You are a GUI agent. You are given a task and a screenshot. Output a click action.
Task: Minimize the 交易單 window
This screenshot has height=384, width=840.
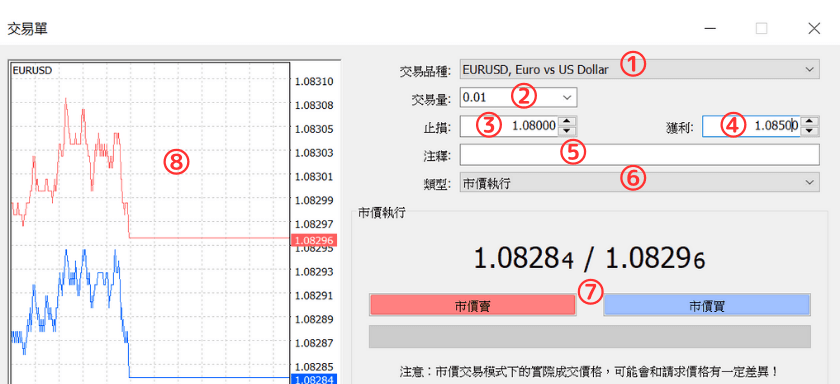pyautogui.click(x=710, y=28)
